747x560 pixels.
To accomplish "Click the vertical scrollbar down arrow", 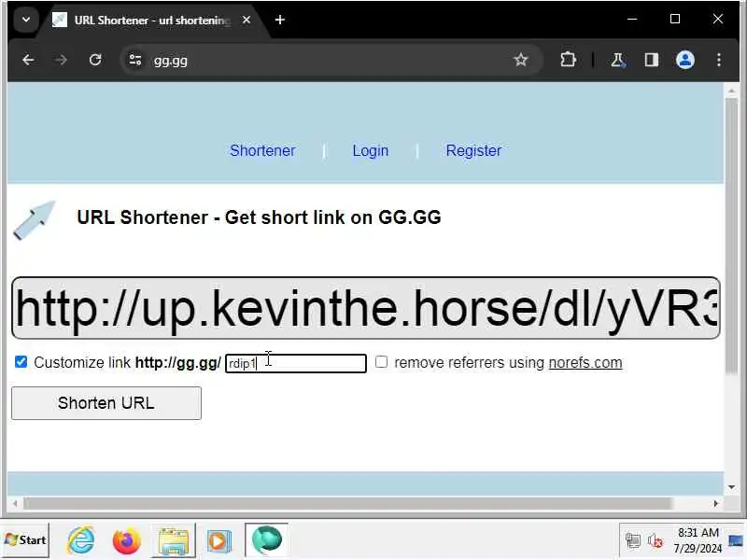I will pos(731,487).
